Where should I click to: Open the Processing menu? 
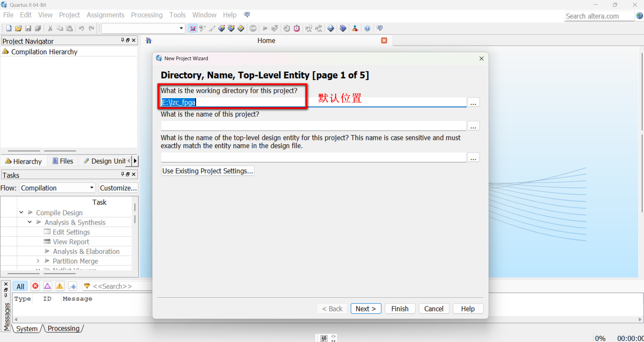coord(147,15)
